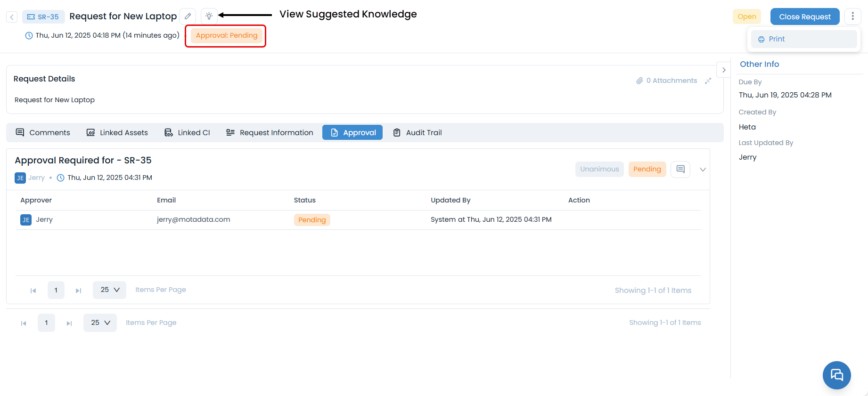Open the Linked Assets tab

(x=117, y=133)
